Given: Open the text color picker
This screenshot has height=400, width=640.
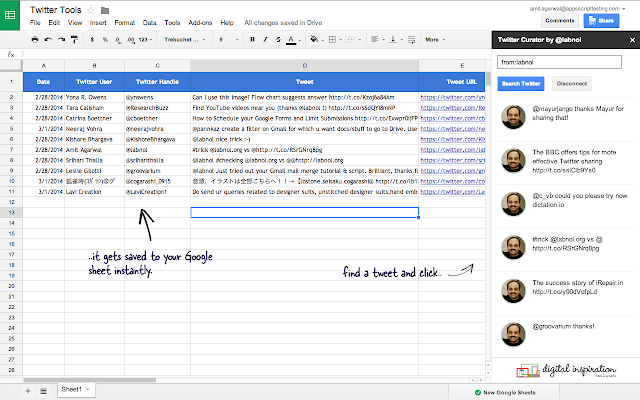Looking at the screenshot, I should click(293, 40).
